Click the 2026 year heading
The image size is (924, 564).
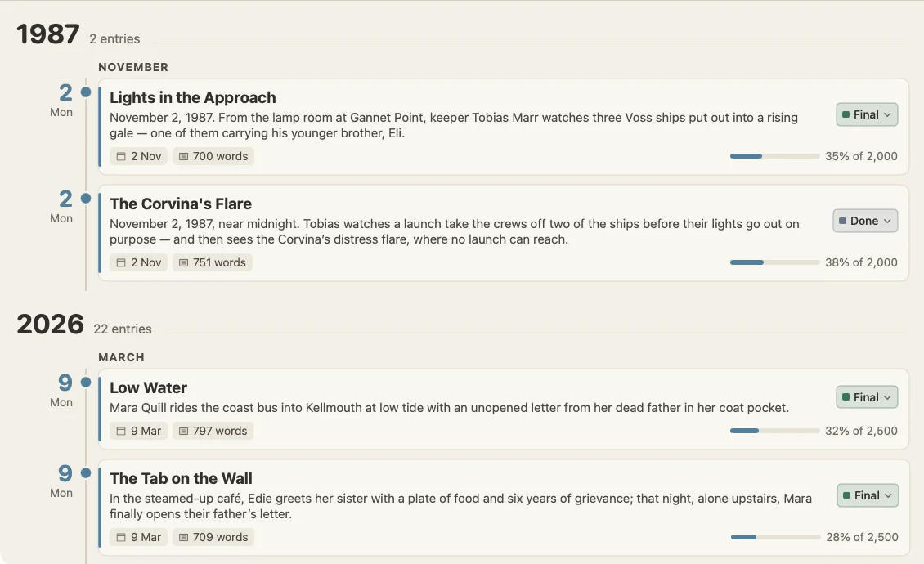point(50,325)
